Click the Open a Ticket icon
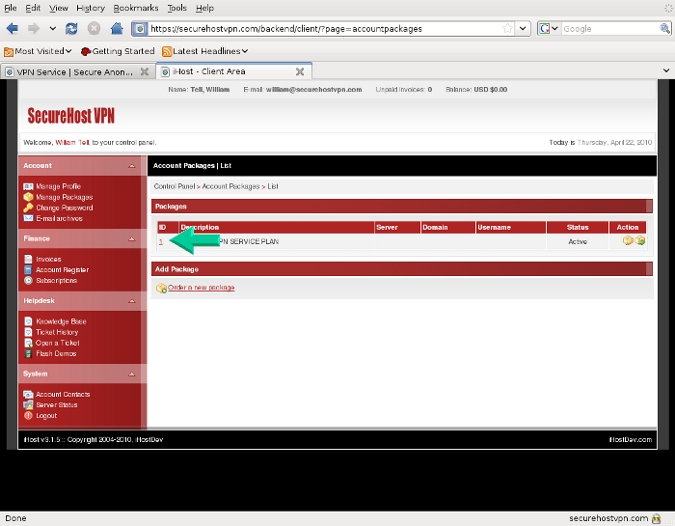This screenshot has height=526, width=675. 28,343
